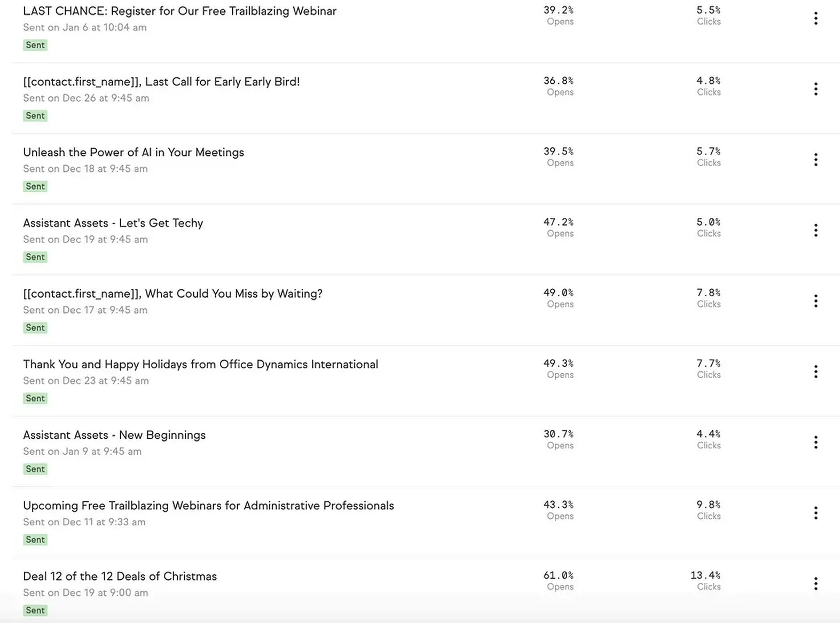Open kebab menu for Unleash the Power of AI email
Image resolution: width=840 pixels, height=623 pixels.
pyautogui.click(x=815, y=160)
